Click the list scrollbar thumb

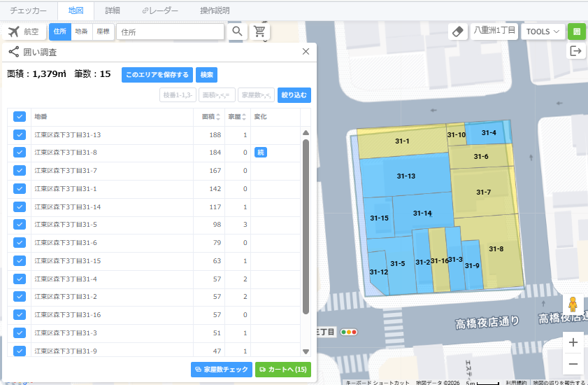306,227
